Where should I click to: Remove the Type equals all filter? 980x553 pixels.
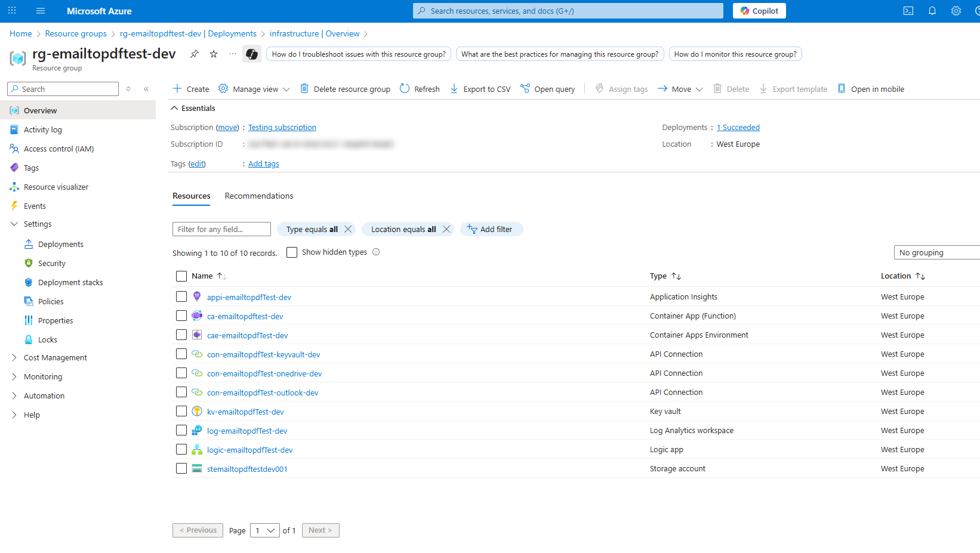(x=348, y=229)
